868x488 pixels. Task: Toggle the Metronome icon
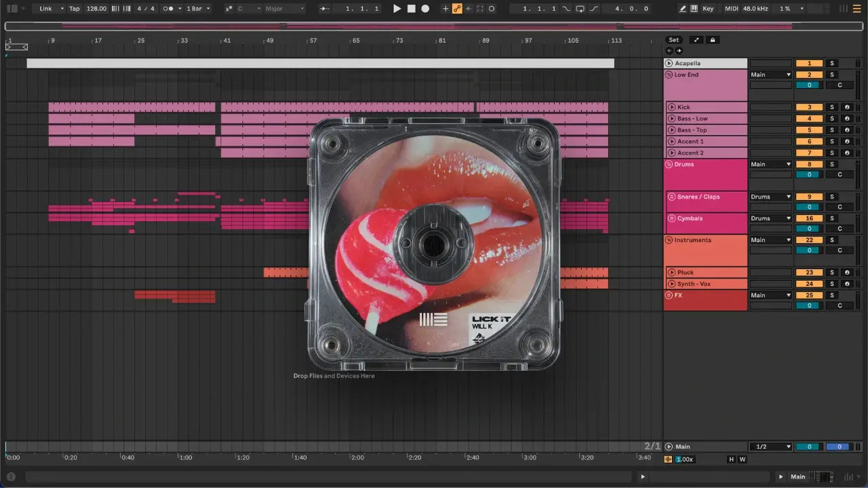pyautogui.click(x=170, y=9)
